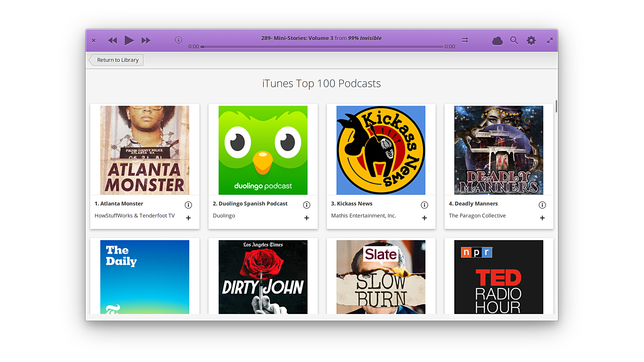This screenshot has height=362, width=644.
Task: Open search with the magnifier icon
Action: click(x=514, y=40)
